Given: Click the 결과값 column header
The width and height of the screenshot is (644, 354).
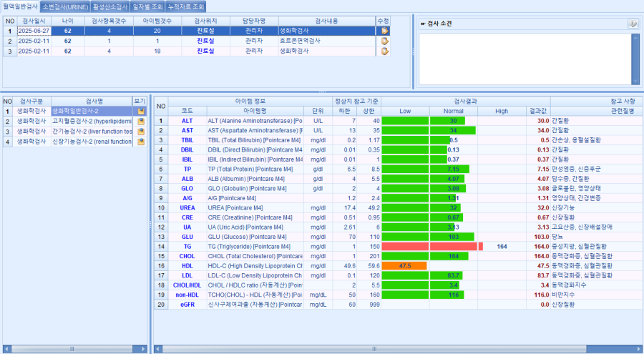Looking at the screenshot, I should [537, 112].
